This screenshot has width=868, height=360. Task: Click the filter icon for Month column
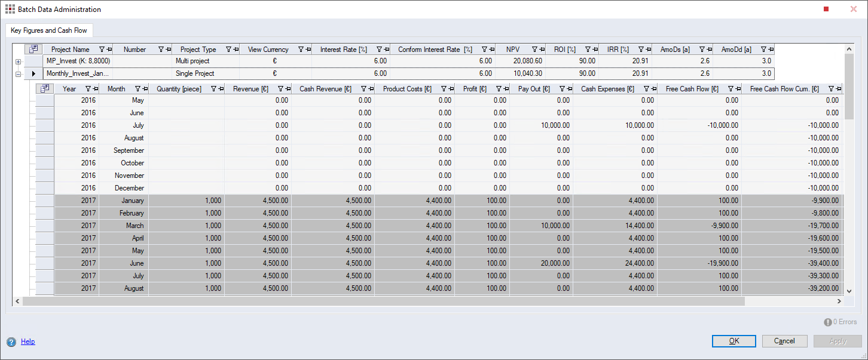coord(137,89)
